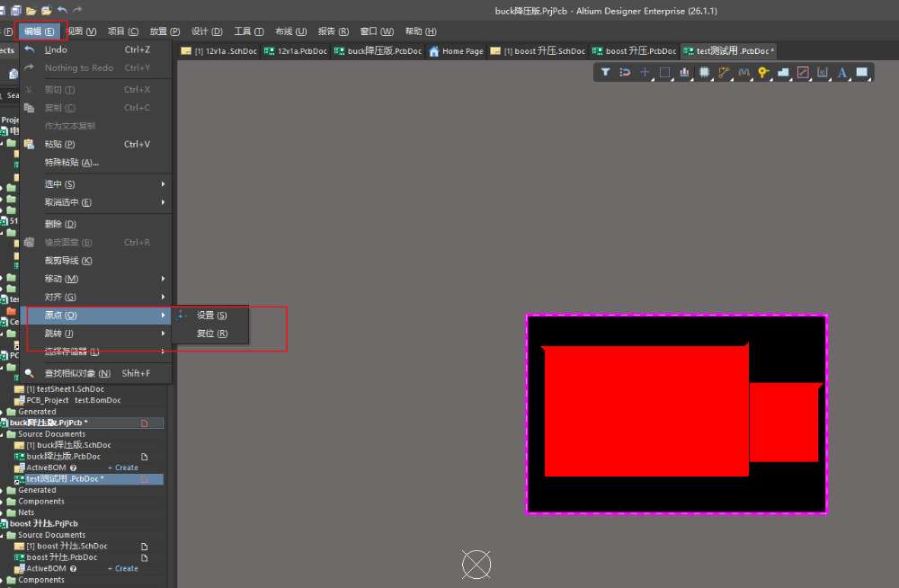This screenshot has height=588, width=899.
Task: Click Create link beside boost project ActiveBOM
Action: (x=126, y=568)
